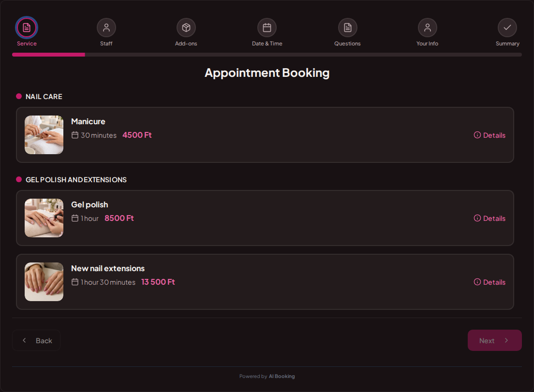Select the Gel polish thumbnail image
Image resolution: width=534 pixels, height=392 pixels.
[x=44, y=218]
